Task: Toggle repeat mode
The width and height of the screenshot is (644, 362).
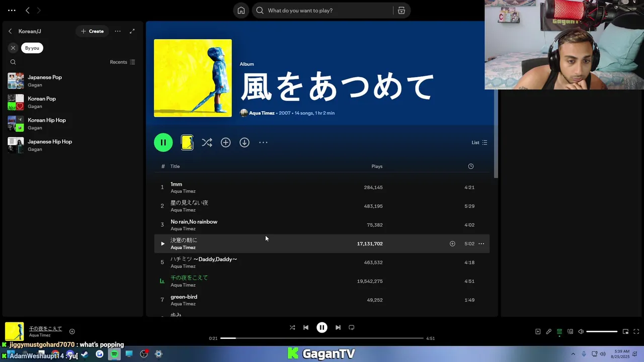Action: pyautogui.click(x=352, y=327)
